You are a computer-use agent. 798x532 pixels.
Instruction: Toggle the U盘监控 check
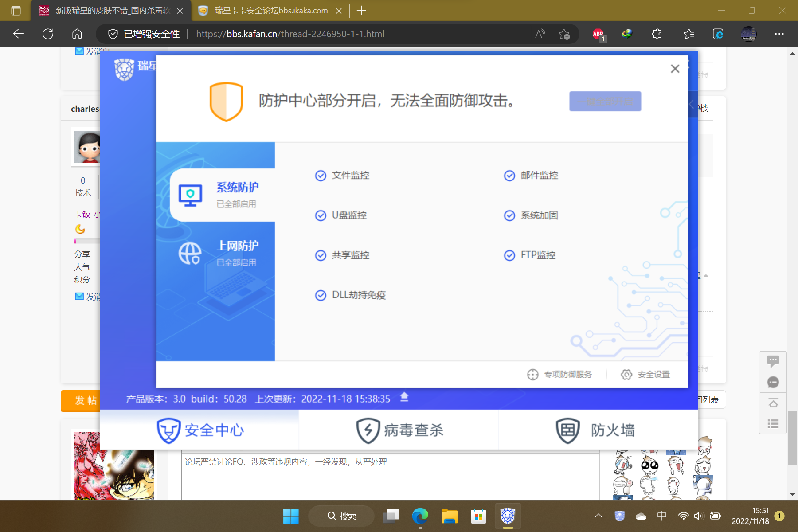pos(321,216)
